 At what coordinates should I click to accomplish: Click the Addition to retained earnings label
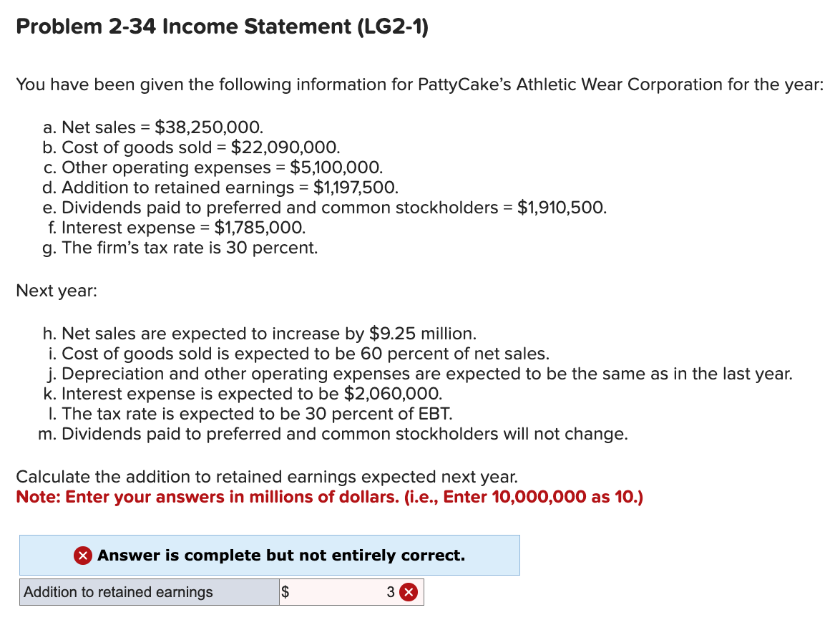117,592
